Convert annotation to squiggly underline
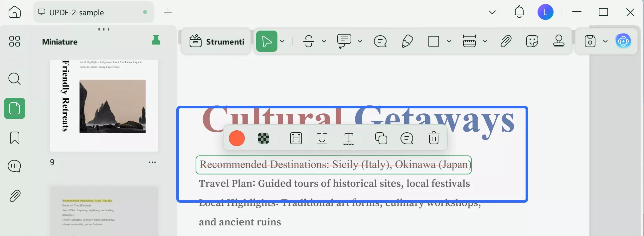 [349, 138]
